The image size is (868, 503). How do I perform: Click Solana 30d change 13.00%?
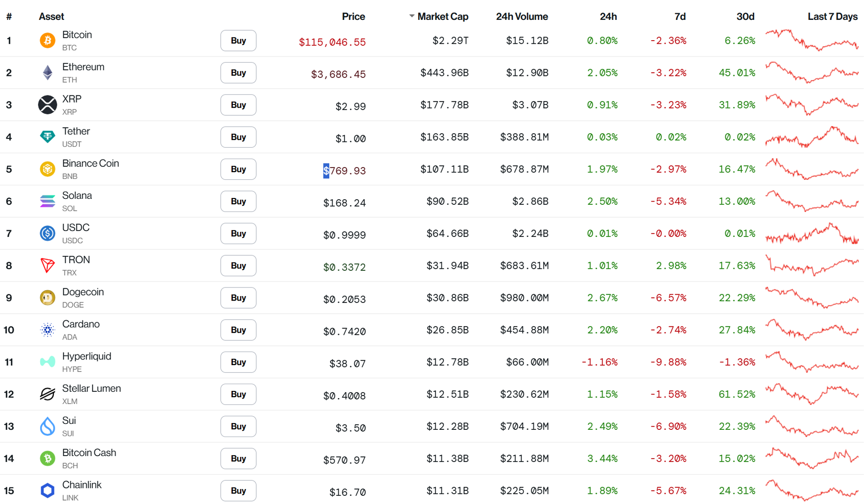pyautogui.click(x=737, y=201)
